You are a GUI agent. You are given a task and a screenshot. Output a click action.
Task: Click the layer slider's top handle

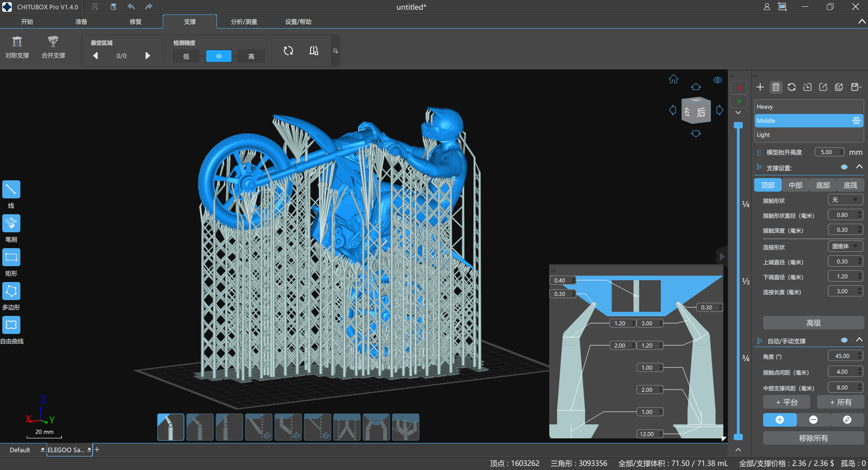click(x=738, y=125)
